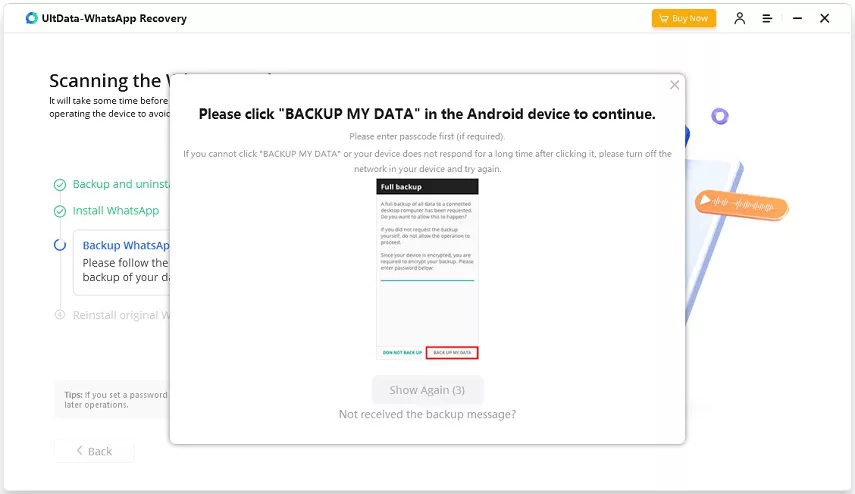
Task: Open the user account icon
Action: [740, 18]
